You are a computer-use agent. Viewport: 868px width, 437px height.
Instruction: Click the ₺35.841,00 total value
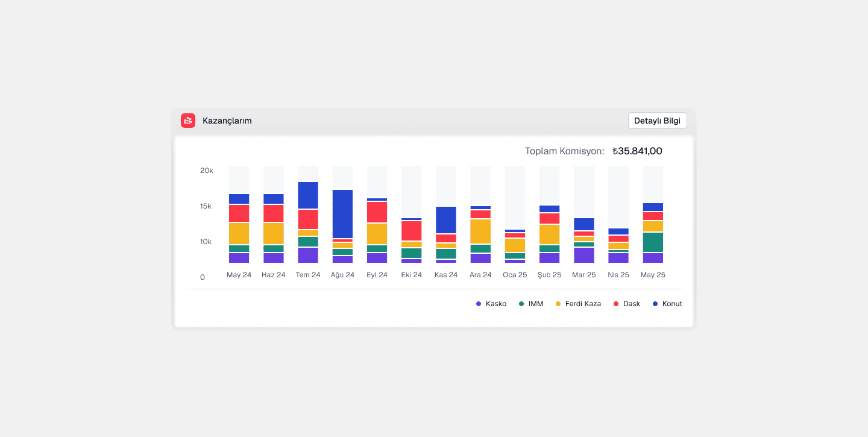coord(637,151)
